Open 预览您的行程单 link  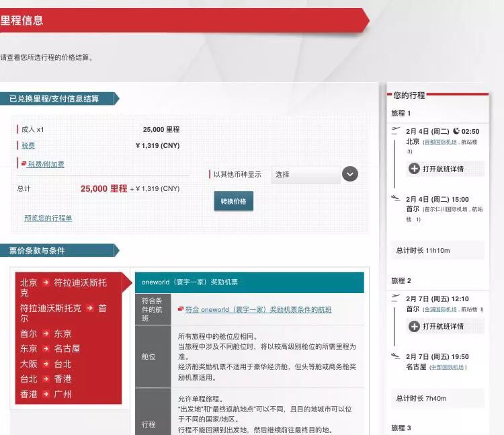[x=48, y=219]
